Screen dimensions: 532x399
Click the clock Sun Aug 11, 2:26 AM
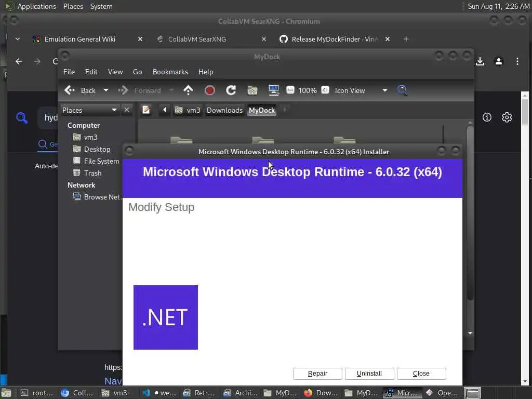tap(498, 6)
